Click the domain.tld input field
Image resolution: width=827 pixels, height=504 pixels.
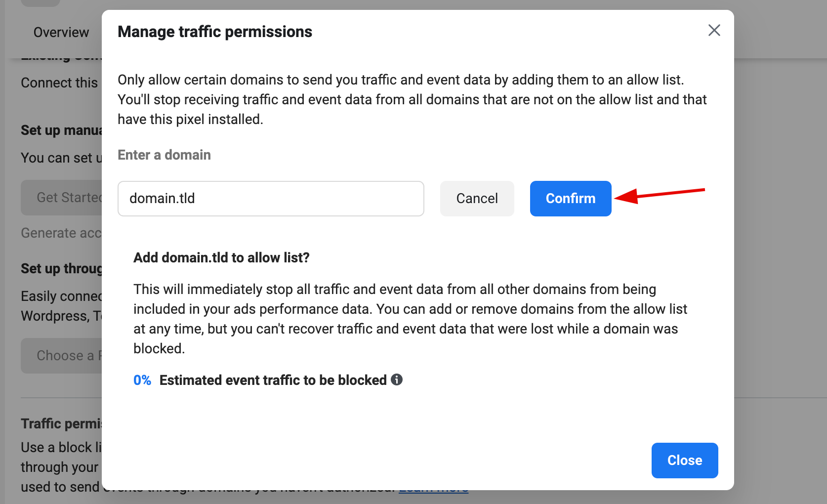pos(270,198)
